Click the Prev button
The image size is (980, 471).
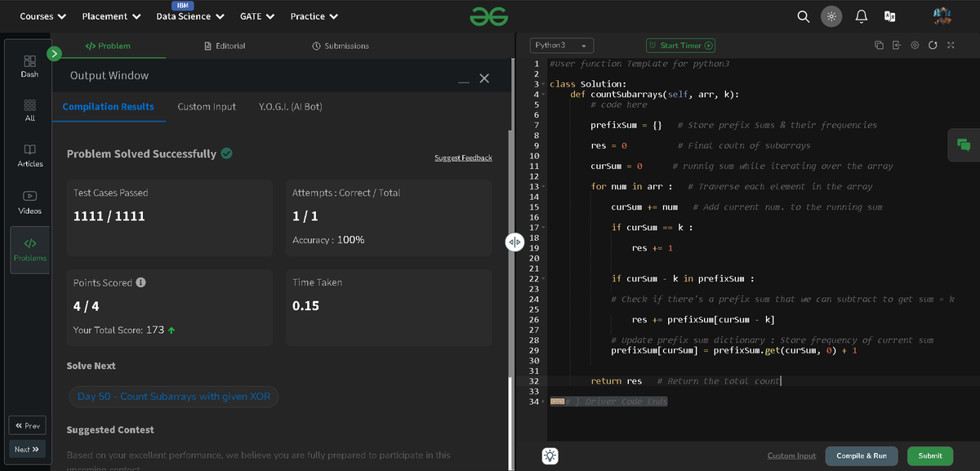(27, 425)
